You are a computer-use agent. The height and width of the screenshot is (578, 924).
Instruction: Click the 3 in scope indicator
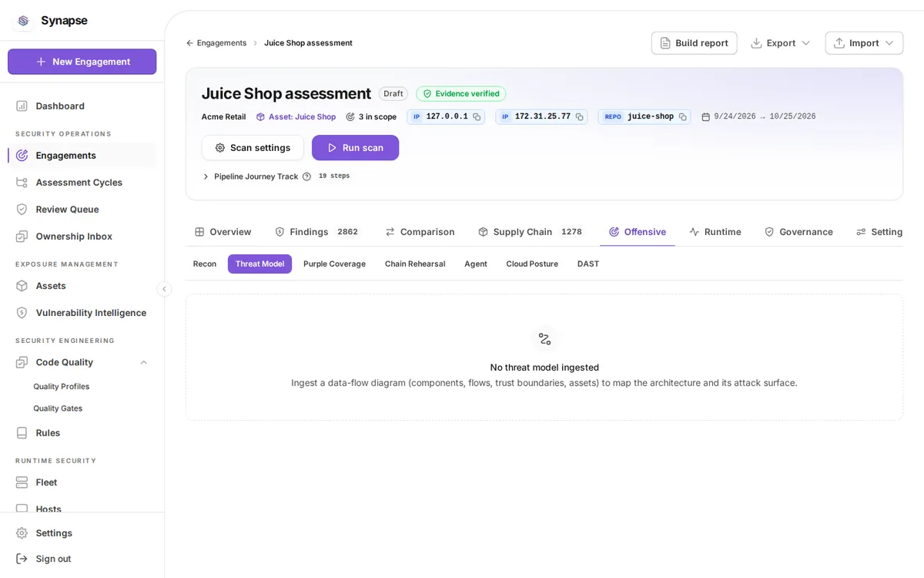[371, 117]
